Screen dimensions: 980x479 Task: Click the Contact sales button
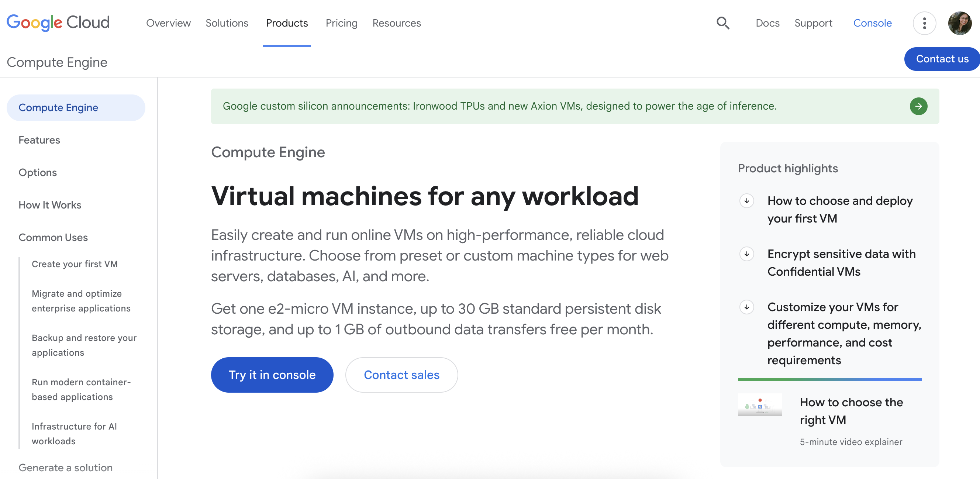(x=401, y=375)
